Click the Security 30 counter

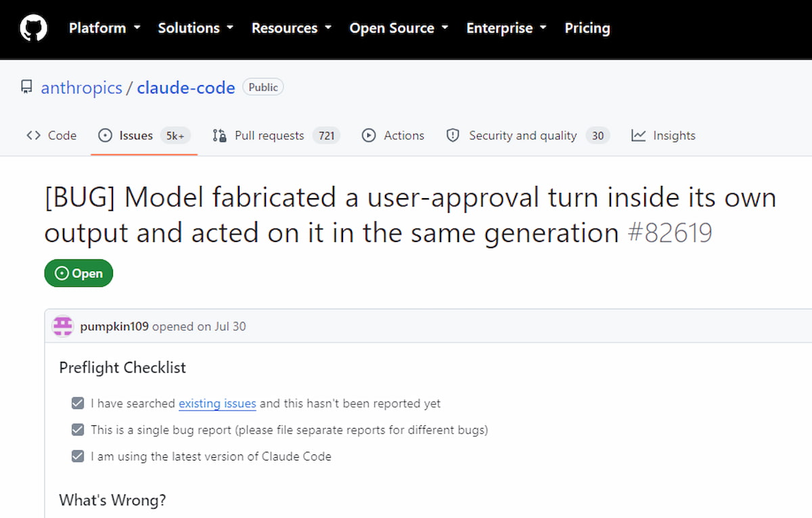(597, 135)
